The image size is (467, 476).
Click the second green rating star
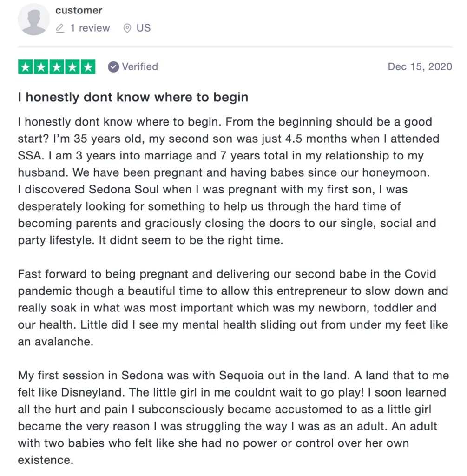41,67
